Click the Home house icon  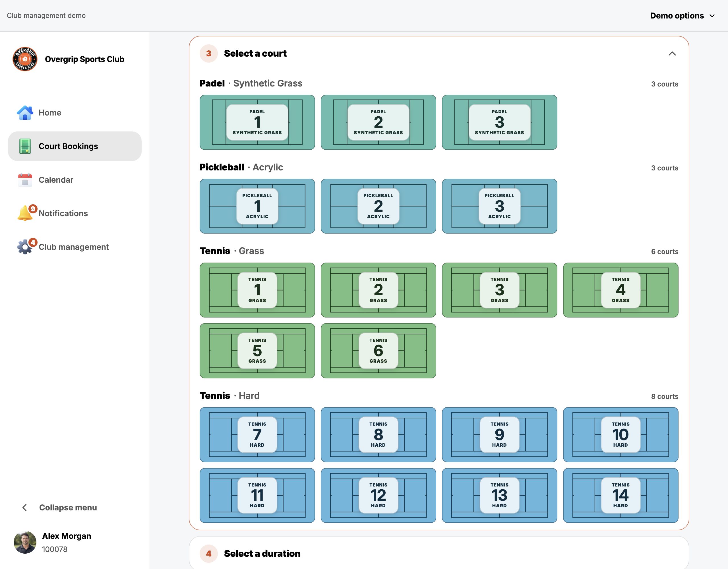25,113
